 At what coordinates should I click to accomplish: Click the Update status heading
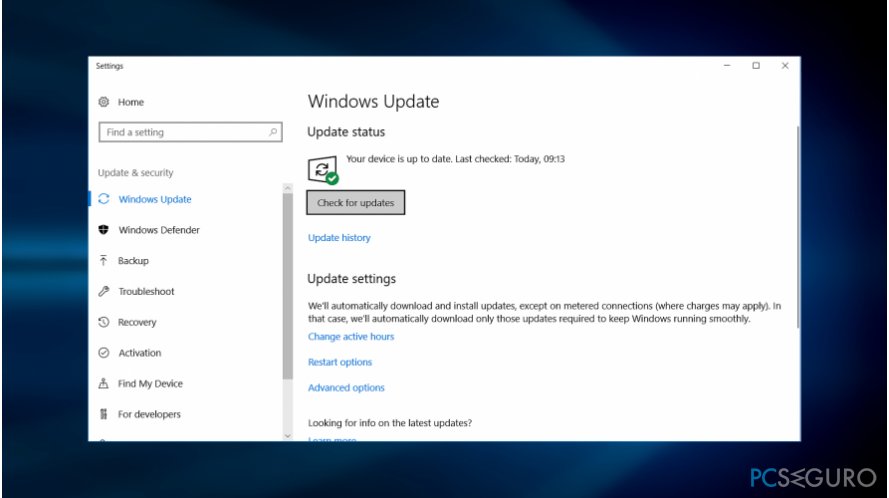pyautogui.click(x=346, y=132)
